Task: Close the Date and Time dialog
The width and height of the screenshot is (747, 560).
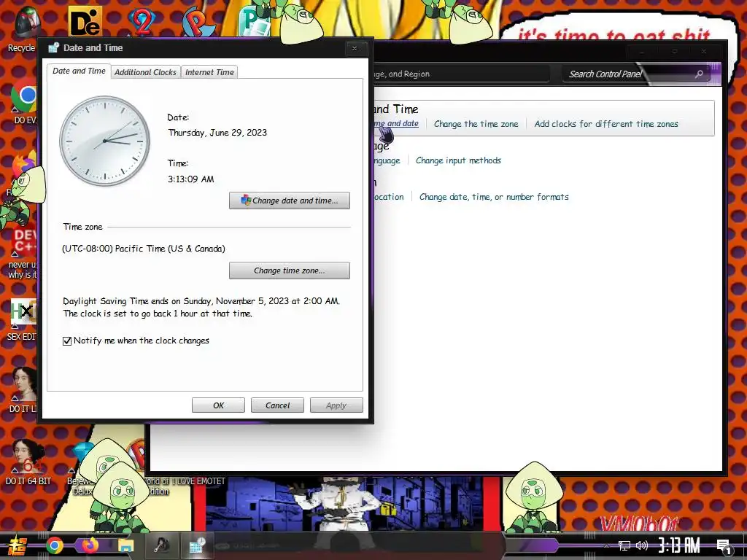Action: click(355, 48)
